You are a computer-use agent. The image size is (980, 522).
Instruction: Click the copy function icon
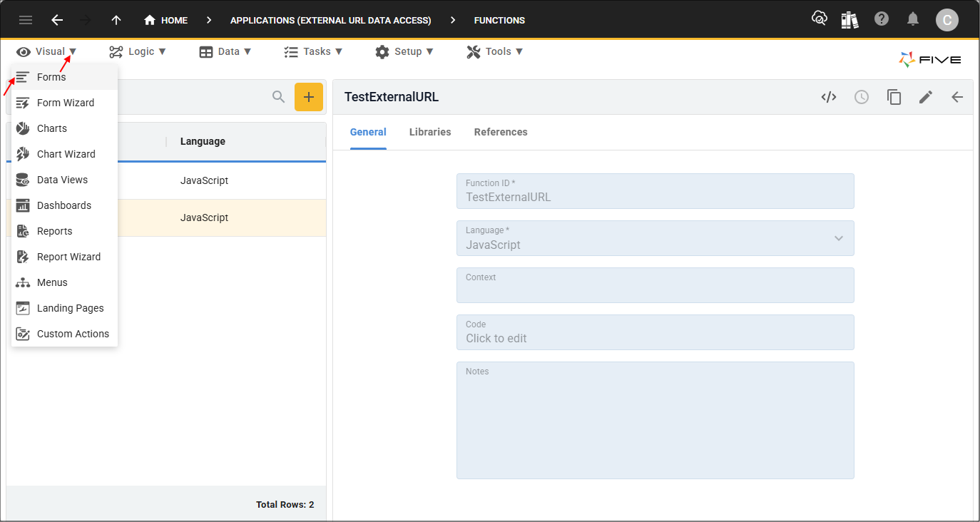894,98
